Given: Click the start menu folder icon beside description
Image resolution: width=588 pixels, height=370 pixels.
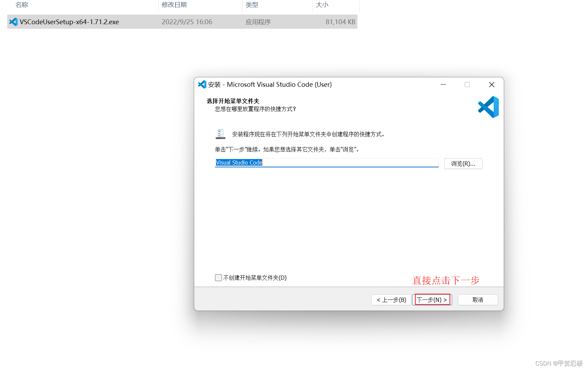Looking at the screenshot, I should coord(221,134).
